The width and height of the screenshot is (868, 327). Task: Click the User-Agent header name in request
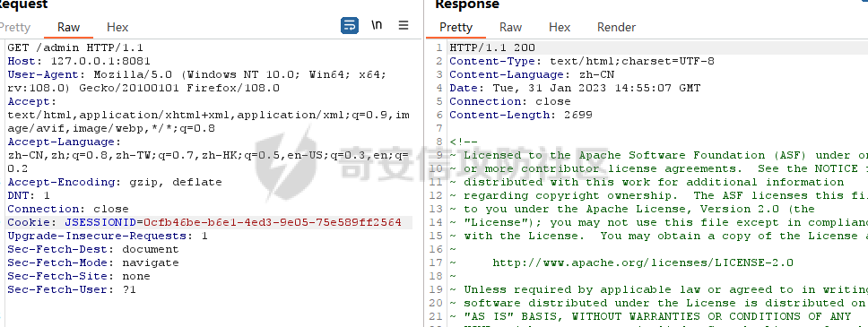point(44,74)
